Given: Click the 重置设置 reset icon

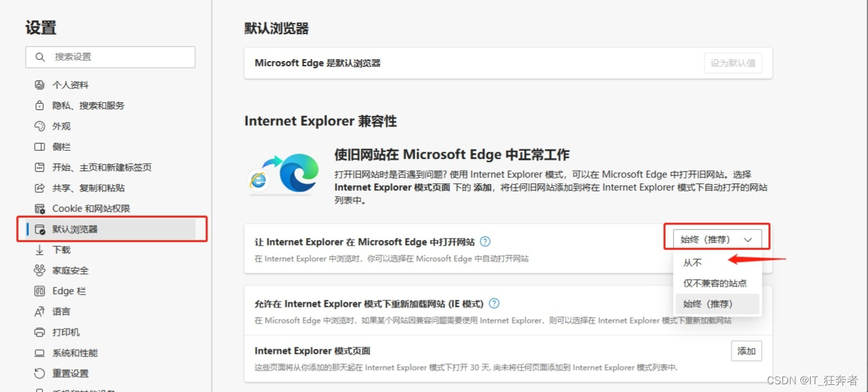Looking at the screenshot, I should 40,373.
